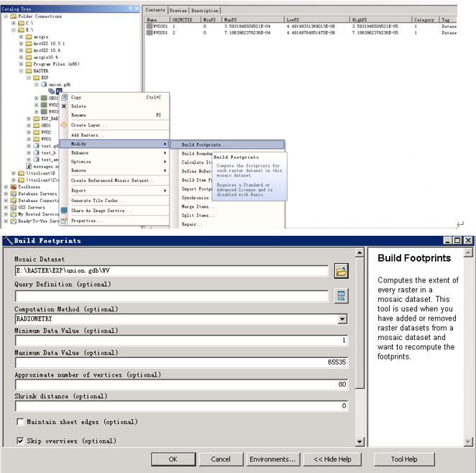
Task: Click the MaxPS column header
Action: pyautogui.click(x=253, y=19)
